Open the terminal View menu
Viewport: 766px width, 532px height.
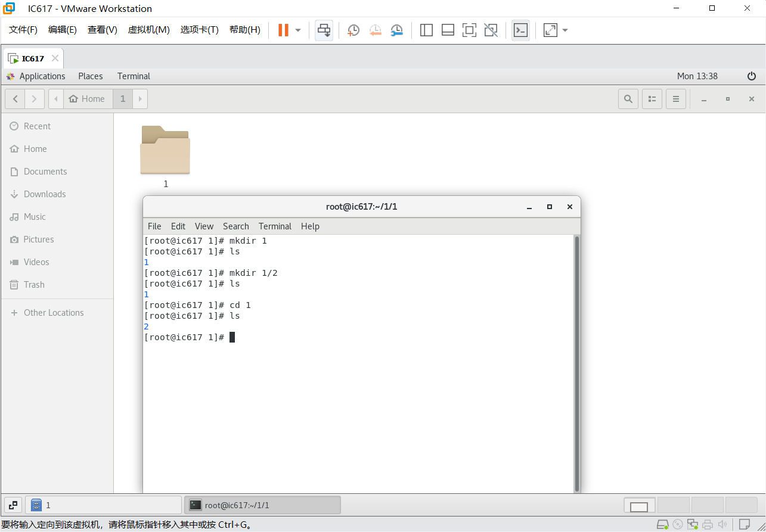point(204,226)
